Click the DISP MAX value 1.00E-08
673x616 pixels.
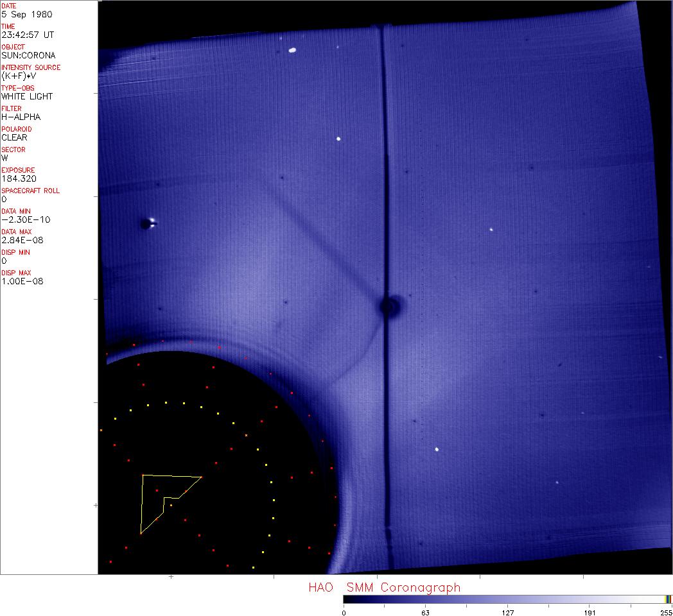pos(22,281)
